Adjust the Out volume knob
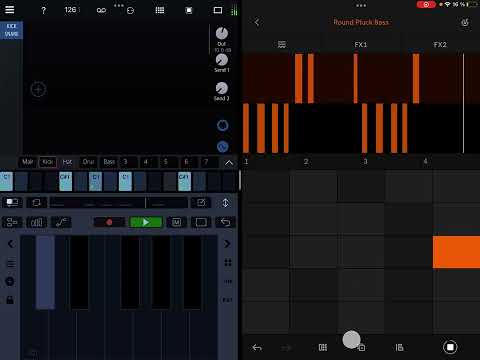 pos(222,33)
